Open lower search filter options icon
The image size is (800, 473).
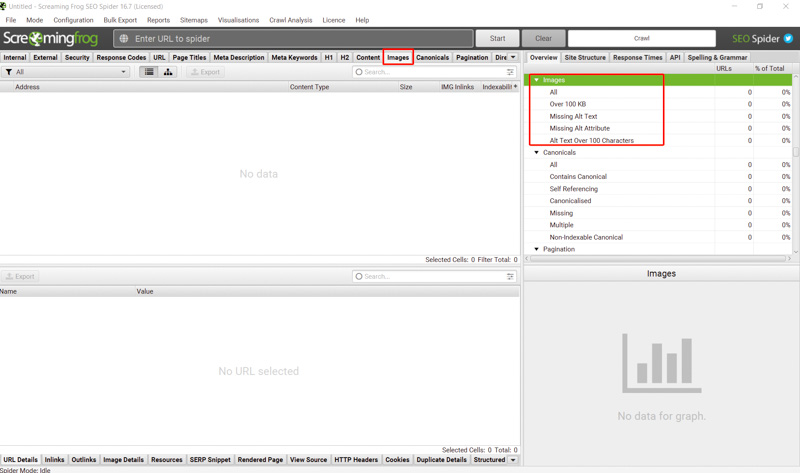click(510, 276)
